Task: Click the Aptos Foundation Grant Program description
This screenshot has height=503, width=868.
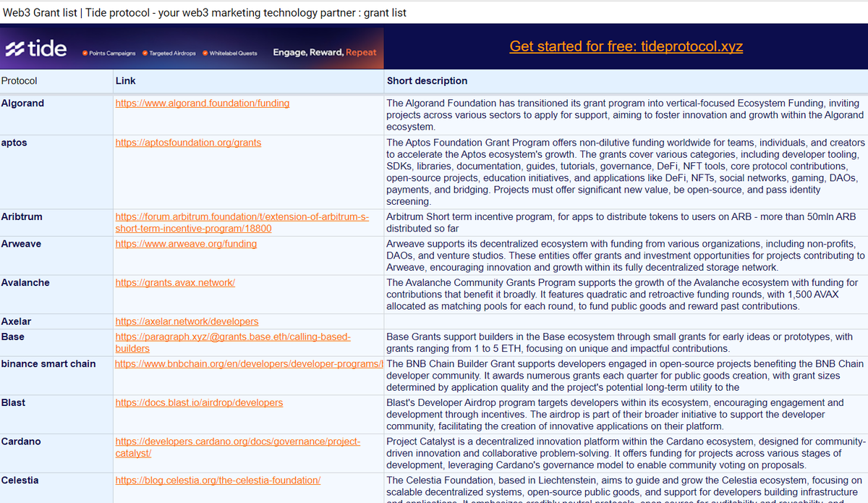Action: [x=626, y=172]
